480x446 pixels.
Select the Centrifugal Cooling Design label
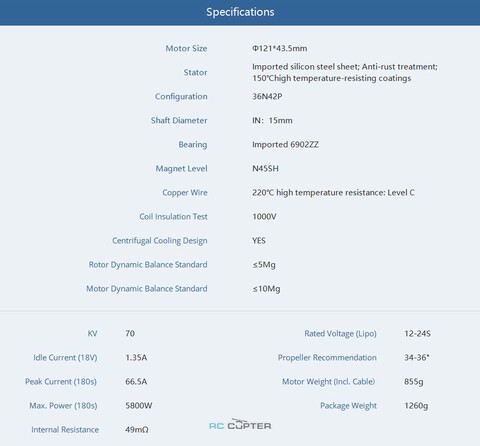pyautogui.click(x=160, y=241)
